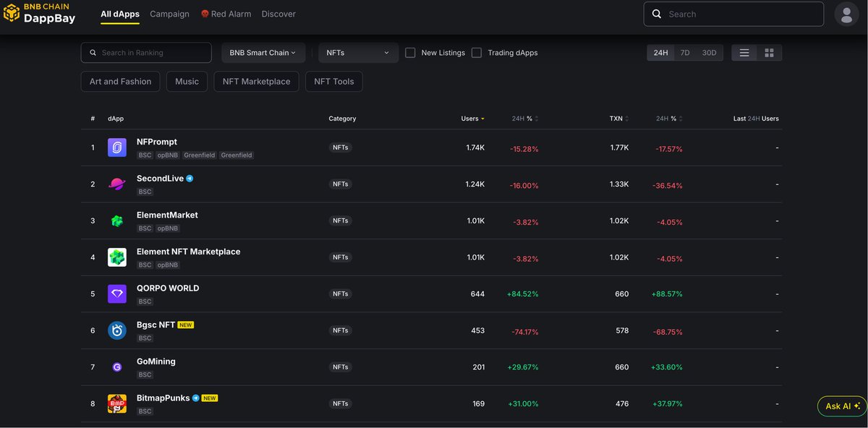The width and height of the screenshot is (868, 428).
Task: Open the SecondLive planet icon
Action: click(117, 184)
